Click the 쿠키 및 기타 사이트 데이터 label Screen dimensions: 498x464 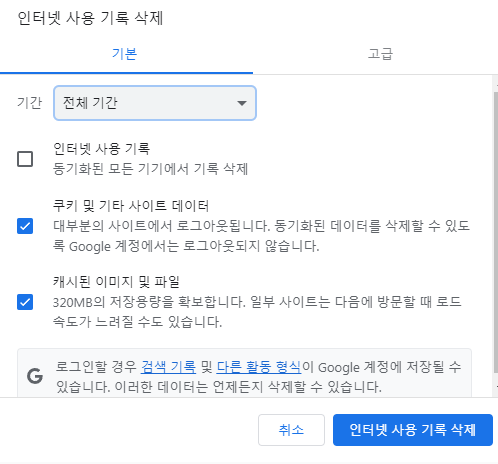point(131,206)
